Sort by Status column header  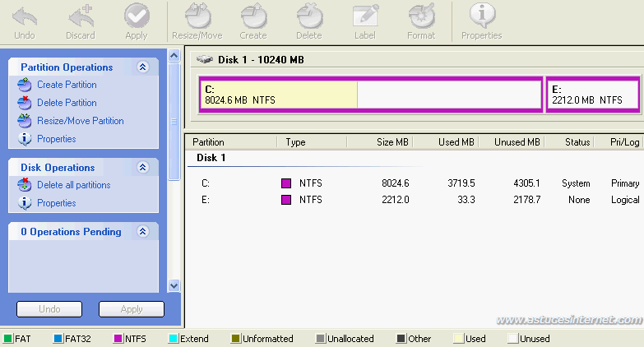coord(577,142)
